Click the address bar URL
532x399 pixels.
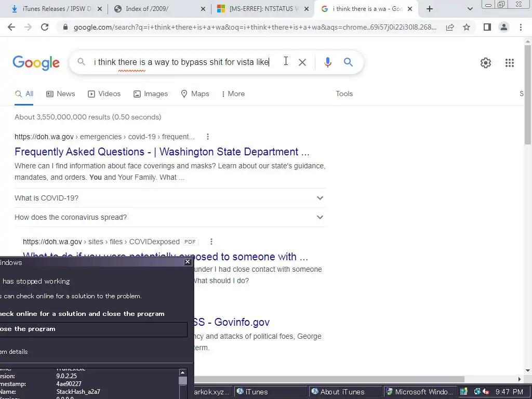coord(255,27)
